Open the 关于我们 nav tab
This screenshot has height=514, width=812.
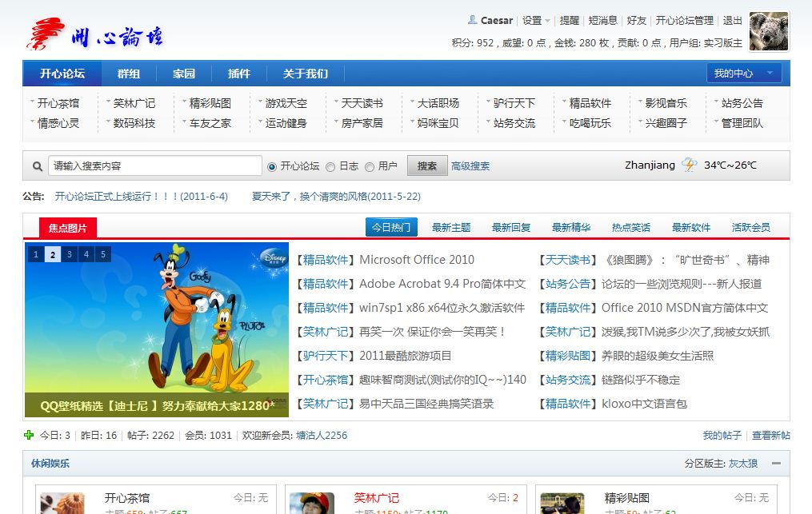(306, 74)
